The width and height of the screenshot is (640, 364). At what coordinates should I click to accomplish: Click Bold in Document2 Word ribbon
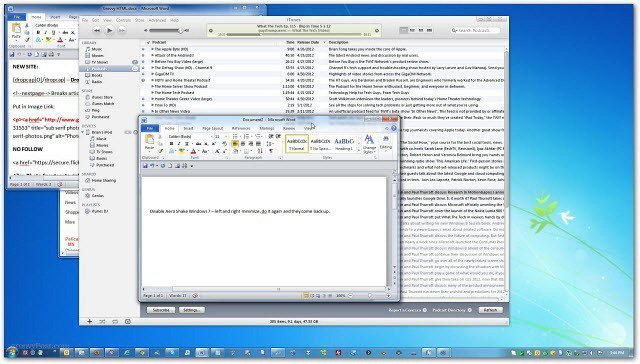[171, 144]
